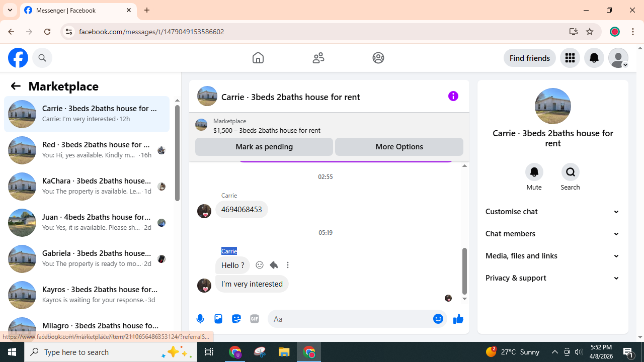644x362 pixels.
Task: Send a thumbs-up like
Action: point(458,319)
